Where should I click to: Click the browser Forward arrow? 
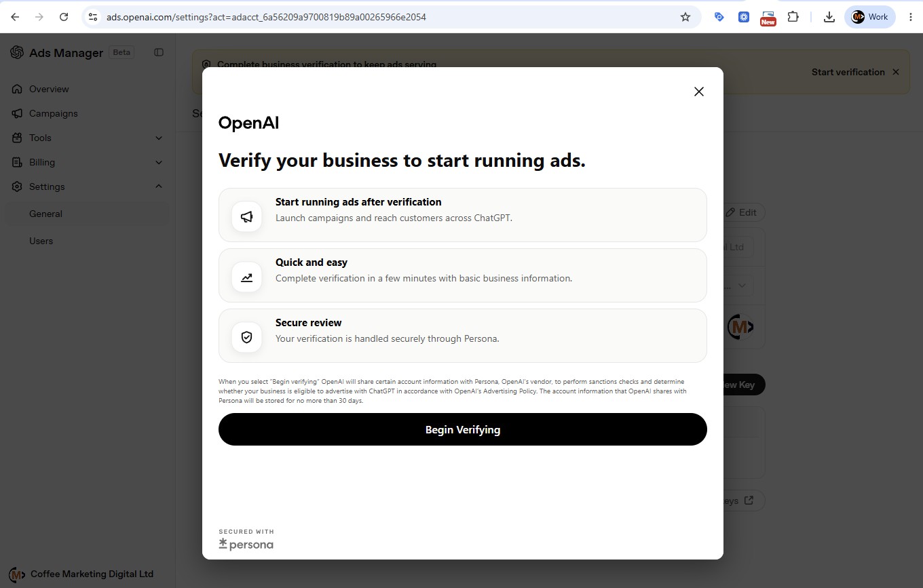click(39, 17)
